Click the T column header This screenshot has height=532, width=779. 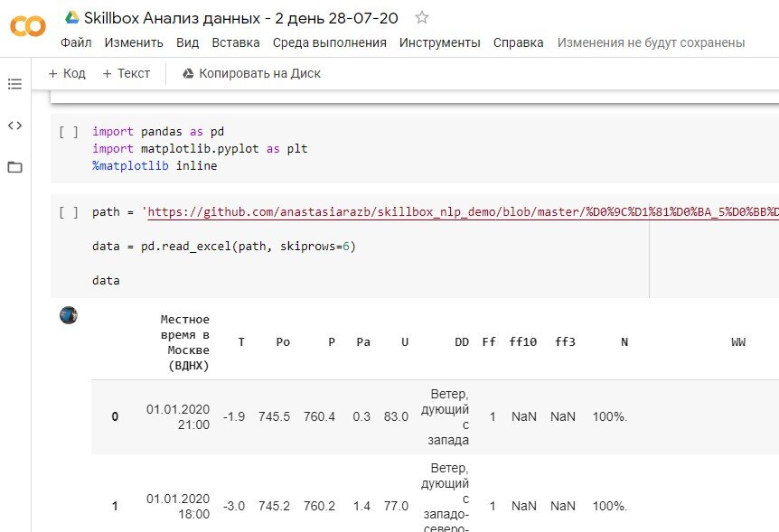pos(241,341)
